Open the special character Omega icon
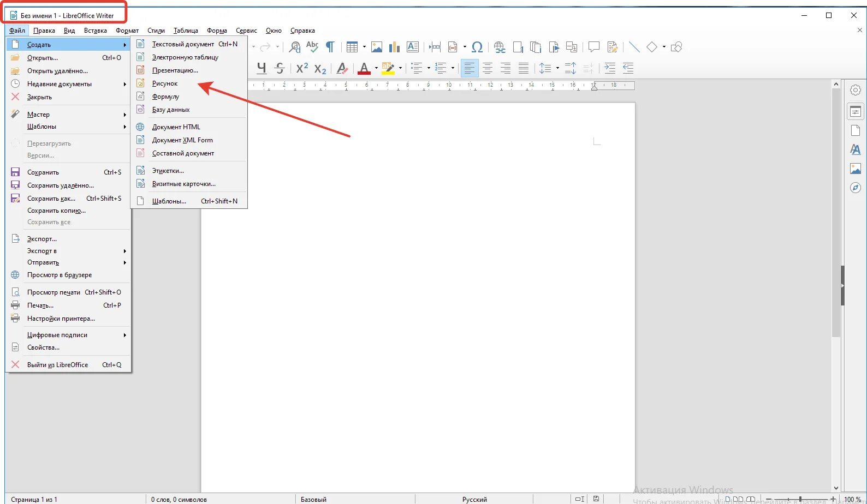The width and height of the screenshot is (867, 504). pos(477,47)
